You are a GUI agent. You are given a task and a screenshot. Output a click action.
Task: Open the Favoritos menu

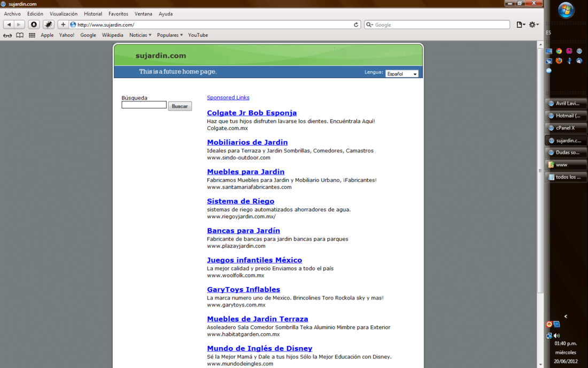click(119, 14)
